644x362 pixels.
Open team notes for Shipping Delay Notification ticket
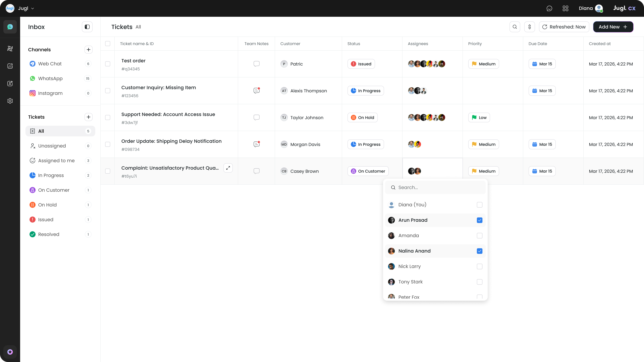click(256, 144)
